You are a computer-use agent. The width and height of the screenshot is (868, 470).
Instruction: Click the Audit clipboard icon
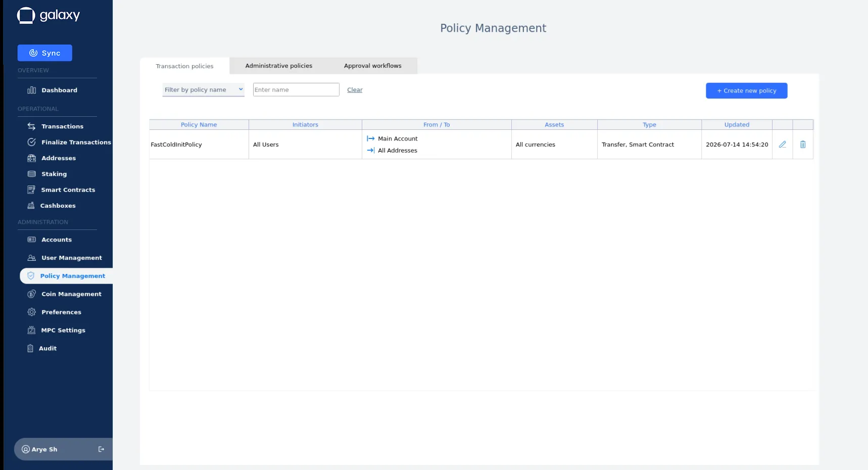click(30, 348)
